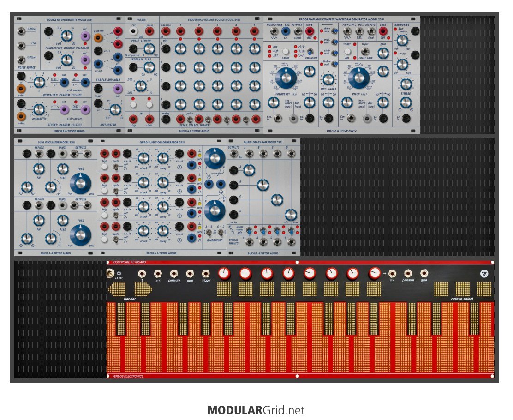Click the blue c.v. jack of Modulation Osc outputs
This screenshot has height=420, width=513.
(286, 31)
